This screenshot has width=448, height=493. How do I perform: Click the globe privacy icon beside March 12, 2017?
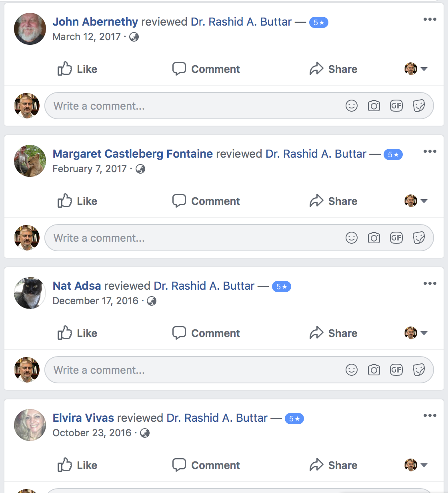[134, 37]
